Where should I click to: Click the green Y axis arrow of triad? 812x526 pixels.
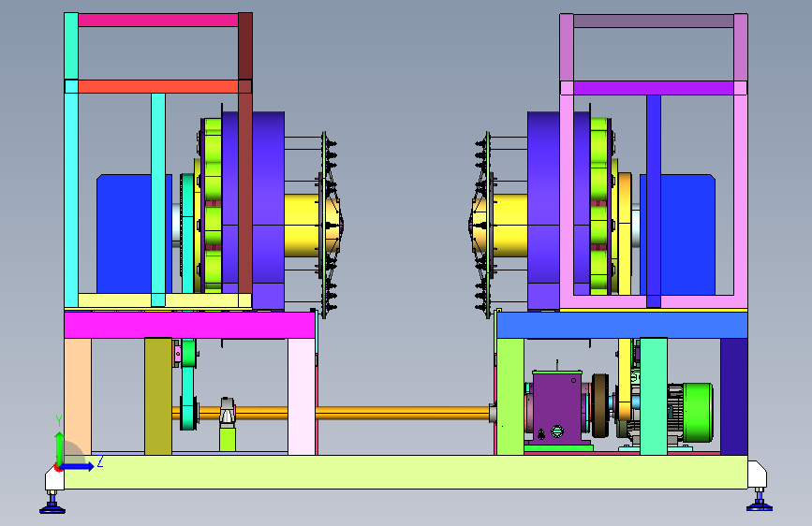[59, 447]
